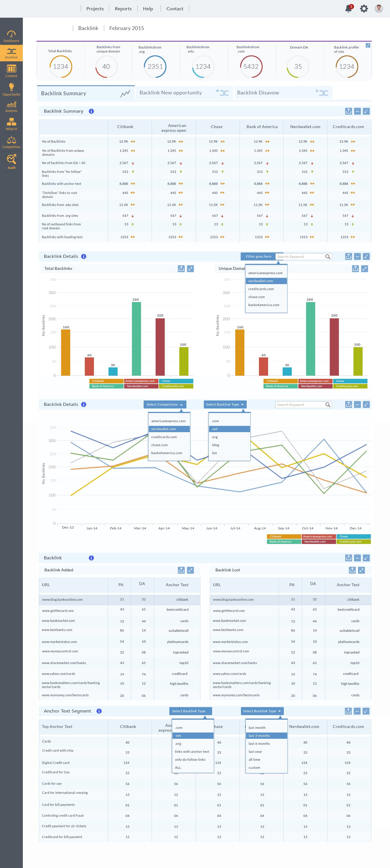Minimize the Anchor Text Segment panel
The height and width of the screenshot is (868, 390).
(x=357, y=711)
